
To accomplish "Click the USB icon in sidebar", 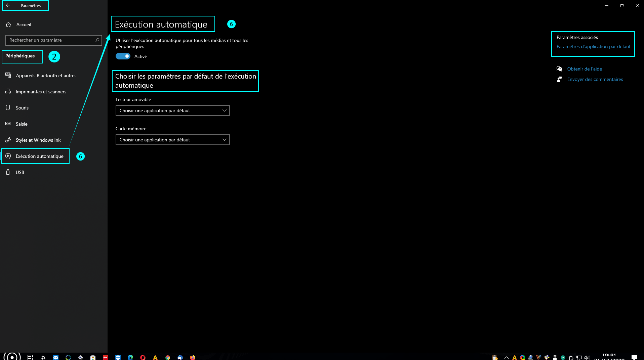I will coord(8,172).
